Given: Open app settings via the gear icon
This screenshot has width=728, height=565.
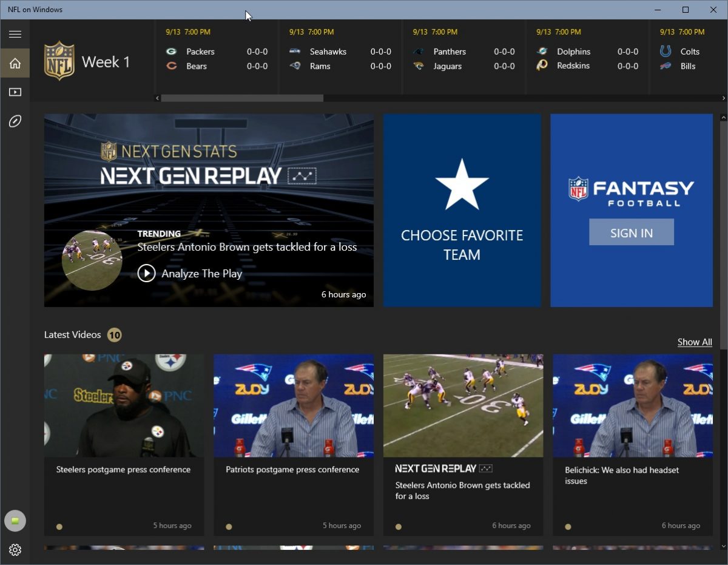Looking at the screenshot, I should 15,550.
